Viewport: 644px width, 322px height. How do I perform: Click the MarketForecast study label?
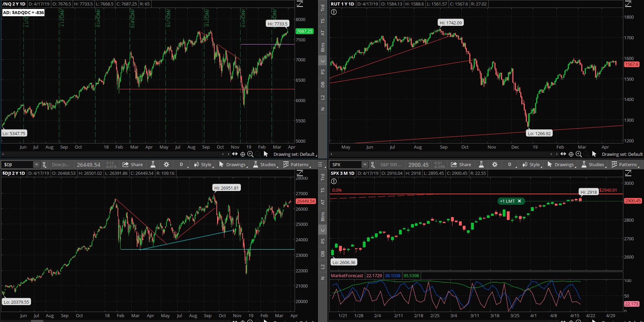(347, 275)
